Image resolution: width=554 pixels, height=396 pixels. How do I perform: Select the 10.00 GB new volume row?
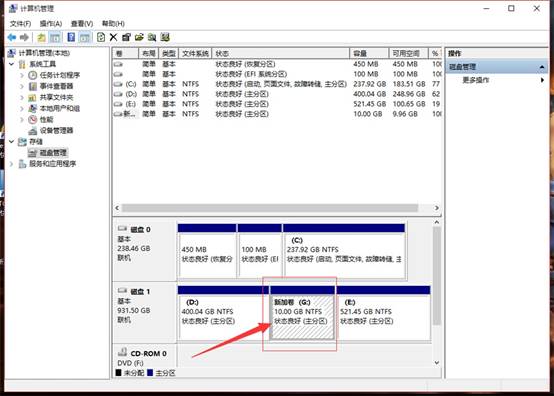tap(277, 114)
